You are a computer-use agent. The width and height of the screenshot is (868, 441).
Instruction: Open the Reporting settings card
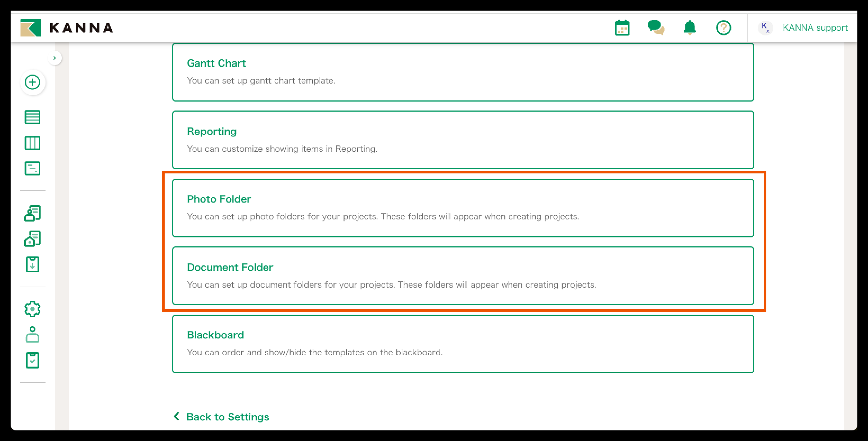[x=463, y=140]
